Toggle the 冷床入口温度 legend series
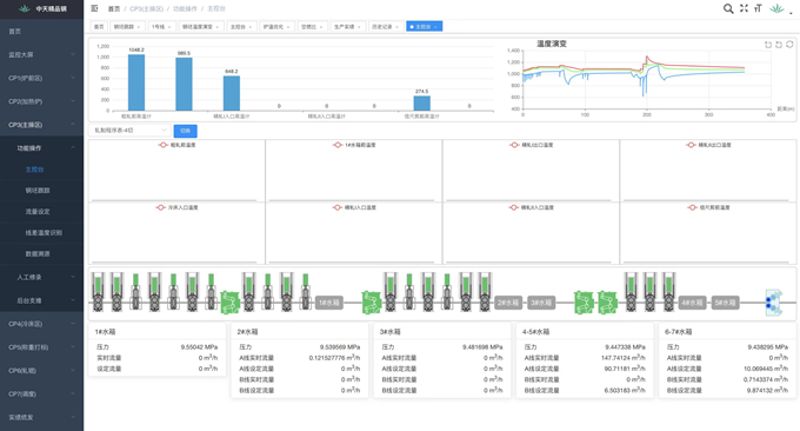 point(177,208)
